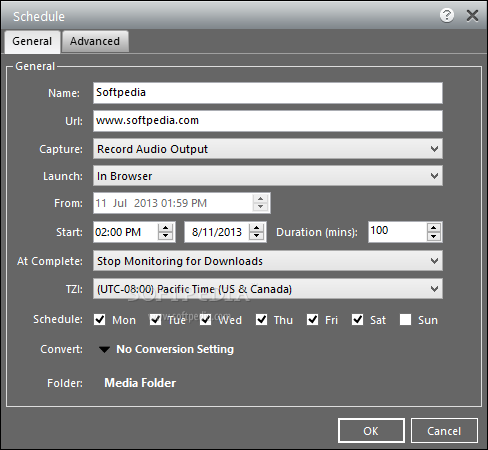Select the General tab
This screenshot has height=450, width=488.
pos(32,41)
